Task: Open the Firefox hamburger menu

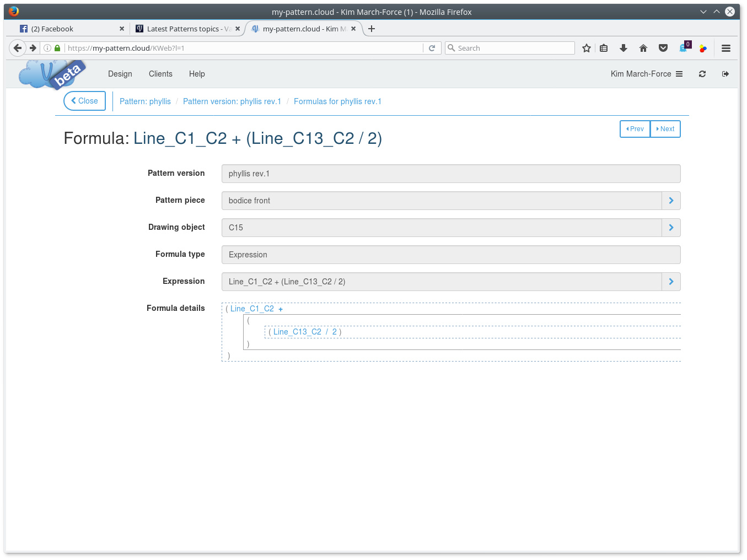Action: click(725, 49)
